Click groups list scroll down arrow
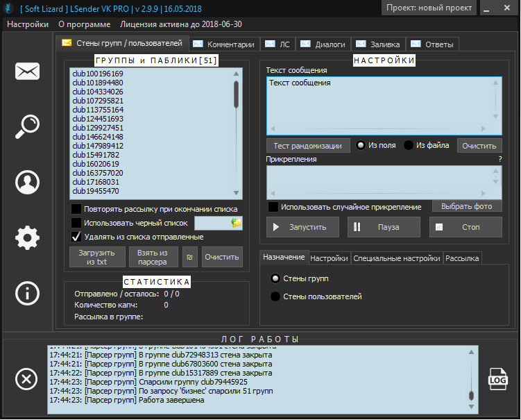 click(x=237, y=193)
